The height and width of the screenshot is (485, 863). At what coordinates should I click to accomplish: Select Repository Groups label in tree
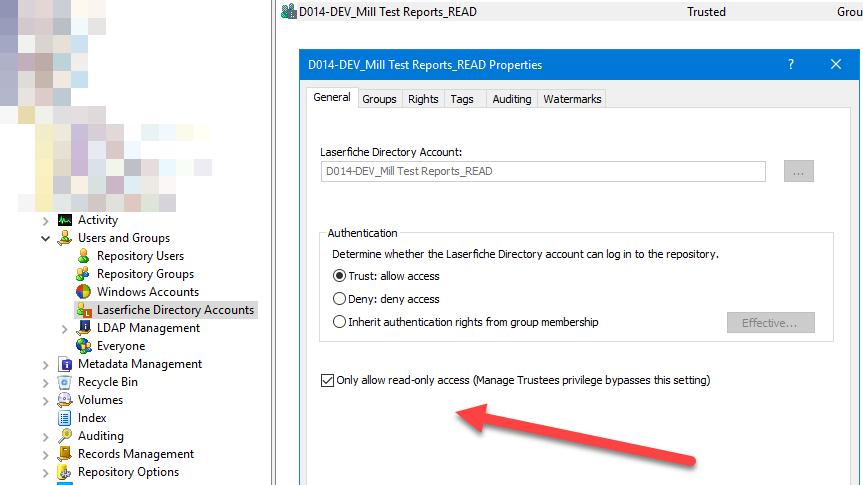[145, 274]
